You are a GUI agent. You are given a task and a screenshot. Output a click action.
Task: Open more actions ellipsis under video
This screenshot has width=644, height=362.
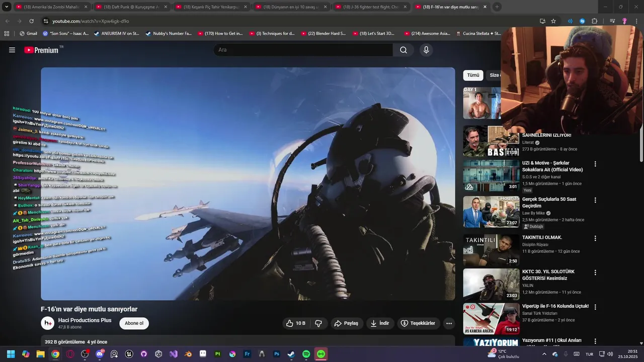[x=449, y=323]
